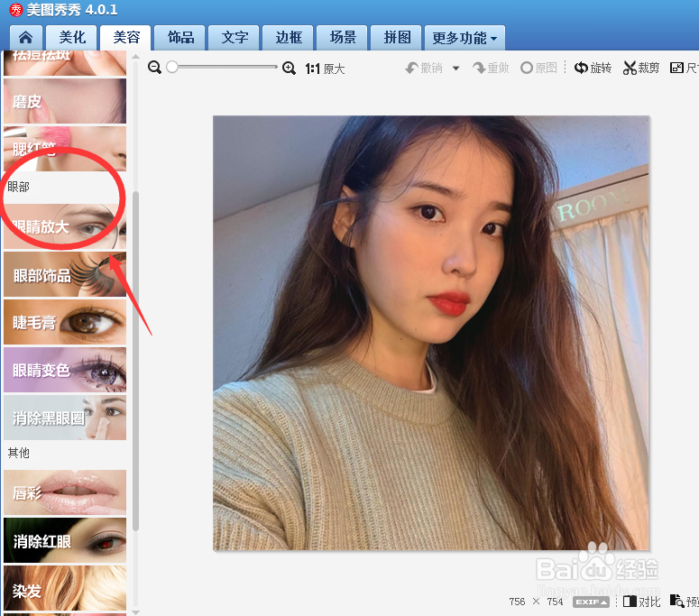Select the 祛痘祛斑 tool thumbnail
This screenshot has height=616, width=699.
pyautogui.click(x=65, y=63)
